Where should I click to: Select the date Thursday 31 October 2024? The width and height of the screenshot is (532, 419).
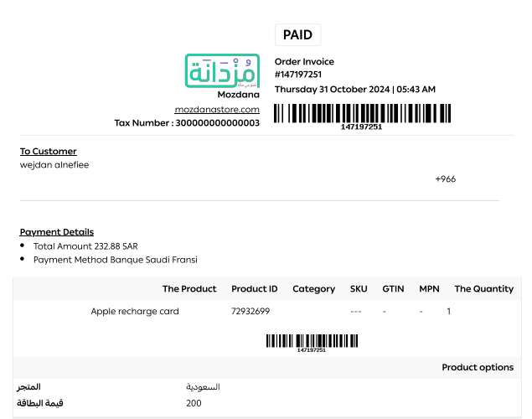click(332, 89)
